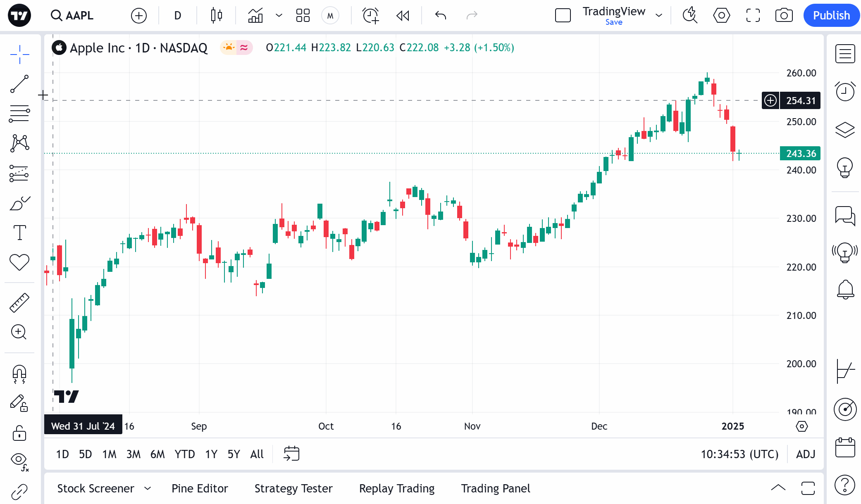Expand the TradingView layout name dropdown
This screenshot has height=504, width=861.
tap(659, 16)
